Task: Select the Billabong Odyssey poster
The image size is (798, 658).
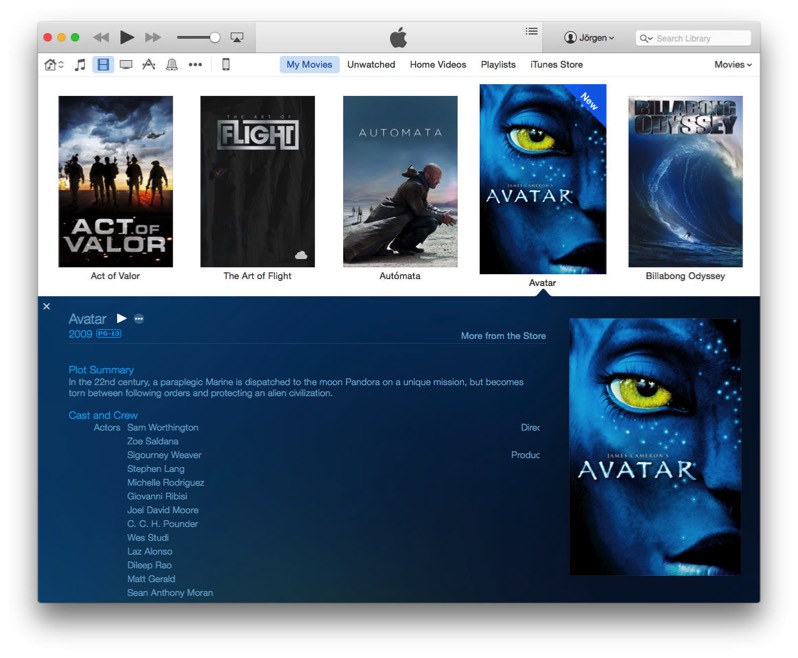Action: (686, 181)
